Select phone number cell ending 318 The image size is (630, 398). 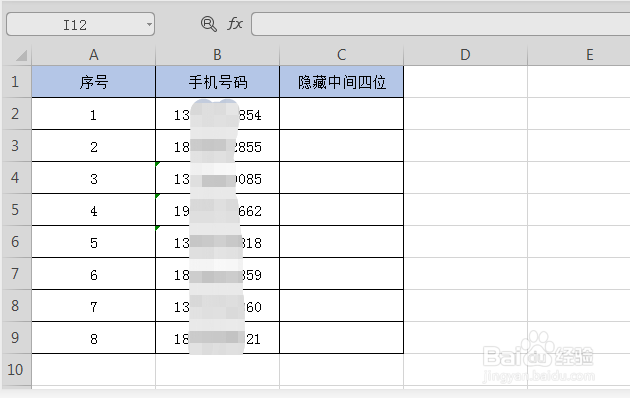click(217, 242)
